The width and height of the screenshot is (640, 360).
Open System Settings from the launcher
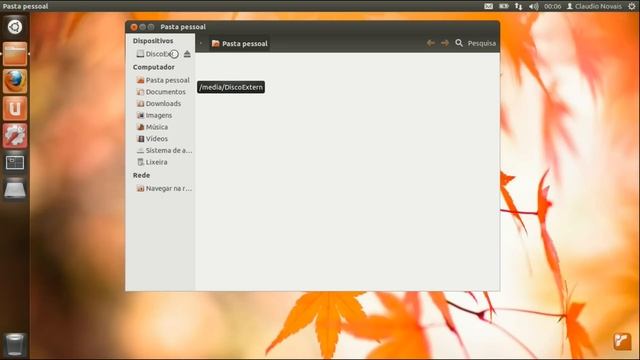[x=15, y=136]
